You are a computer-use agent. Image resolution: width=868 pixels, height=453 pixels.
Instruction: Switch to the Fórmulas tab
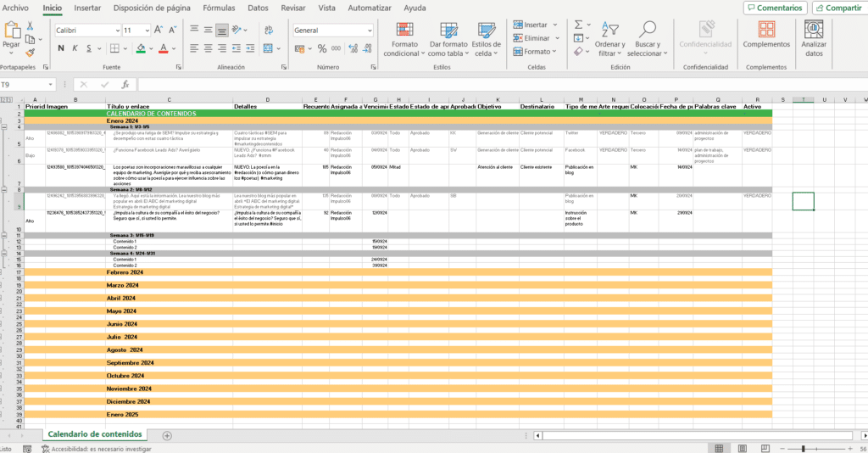[219, 8]
